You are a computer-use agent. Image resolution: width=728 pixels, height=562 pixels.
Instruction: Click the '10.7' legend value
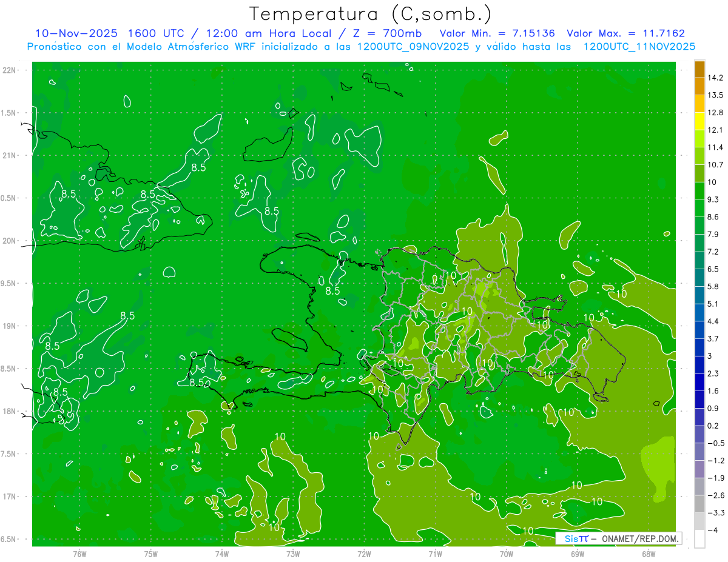[715, 165]
